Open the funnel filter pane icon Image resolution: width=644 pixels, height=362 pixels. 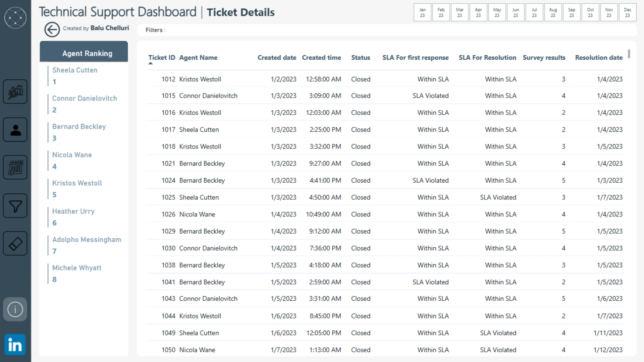(x=15, y=206)
